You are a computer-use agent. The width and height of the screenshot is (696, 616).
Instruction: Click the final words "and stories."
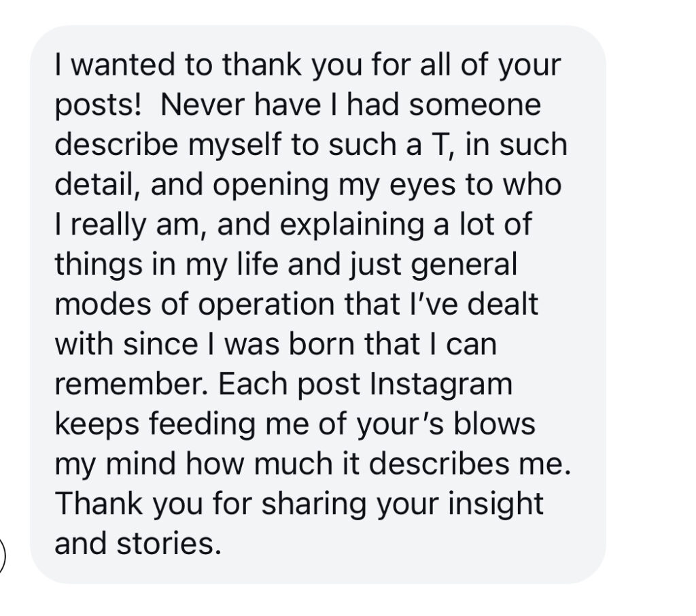[x=138, y=544]
